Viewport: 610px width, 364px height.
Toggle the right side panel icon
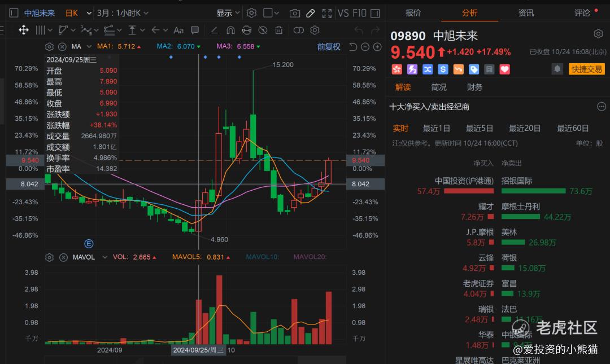375,13
